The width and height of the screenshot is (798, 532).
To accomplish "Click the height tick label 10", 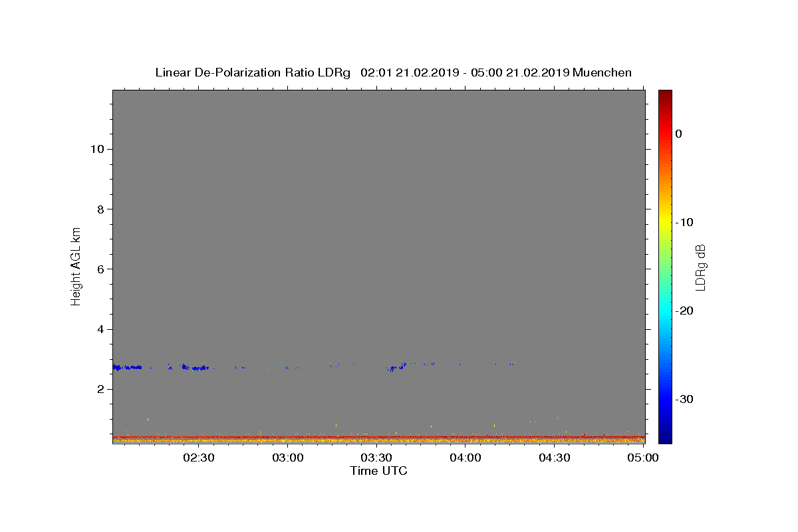I will 96,149.
